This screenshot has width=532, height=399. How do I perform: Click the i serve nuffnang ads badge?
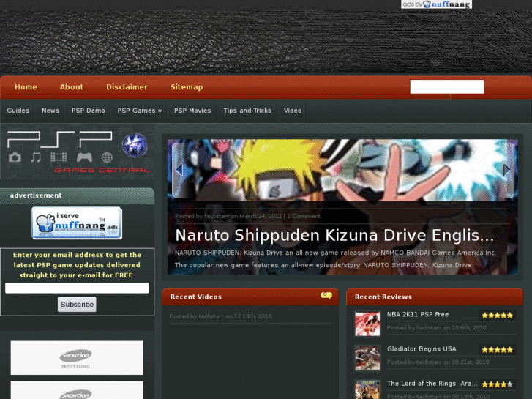[77, 223]
